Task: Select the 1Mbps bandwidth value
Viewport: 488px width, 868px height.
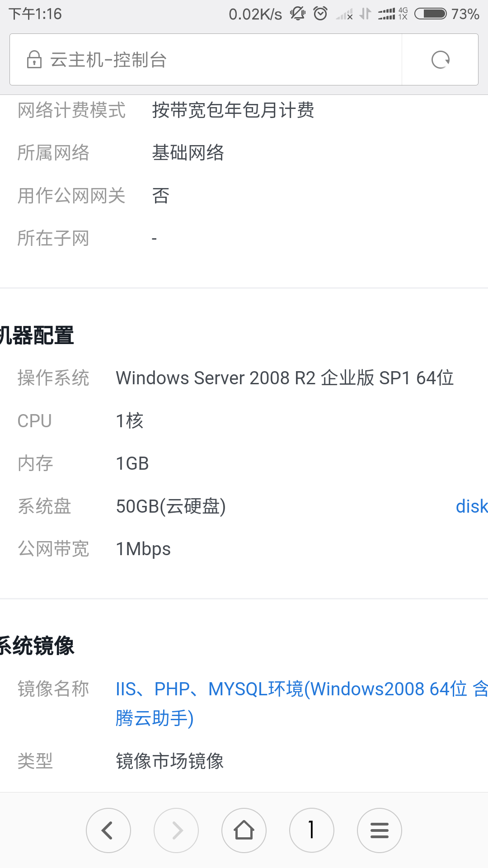Action: coord(143,548)
